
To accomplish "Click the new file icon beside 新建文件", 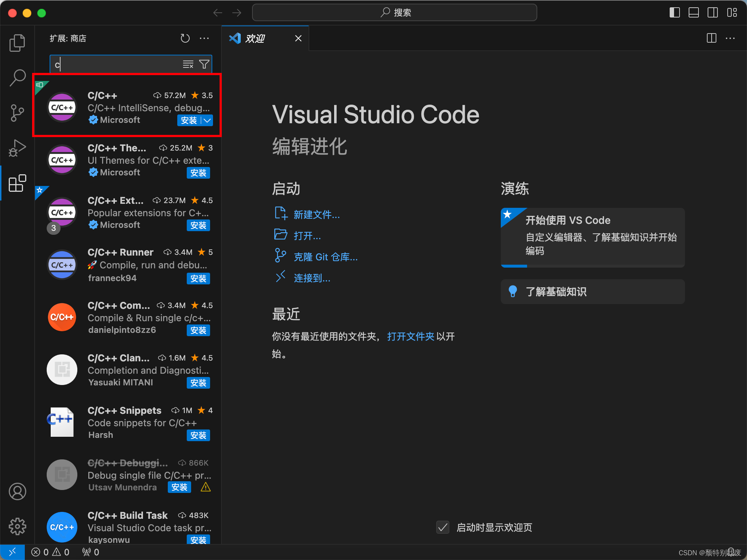I will tap(280, 214).
